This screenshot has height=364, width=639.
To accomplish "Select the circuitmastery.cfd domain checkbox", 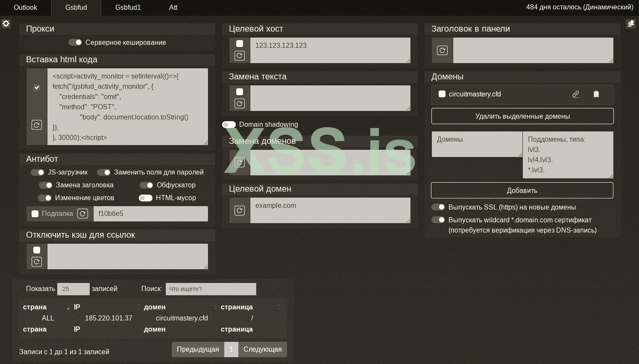I will [x=442, y=94].
